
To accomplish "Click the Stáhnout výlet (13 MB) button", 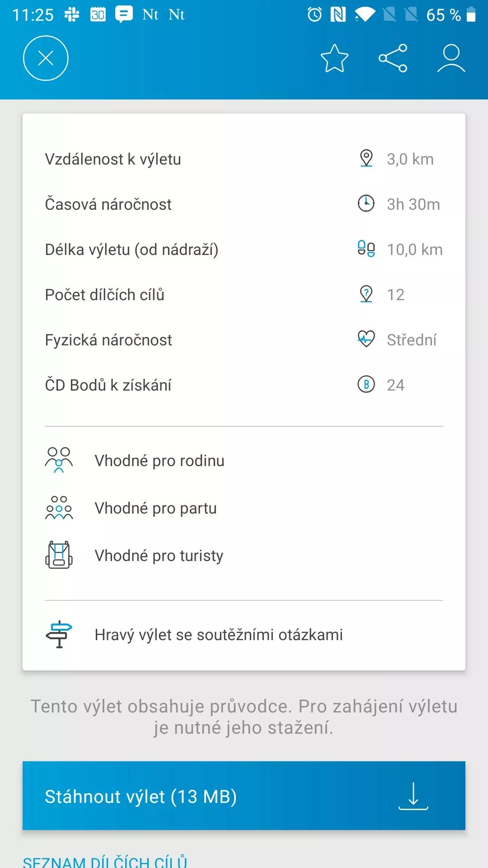I will pos(244,796).
